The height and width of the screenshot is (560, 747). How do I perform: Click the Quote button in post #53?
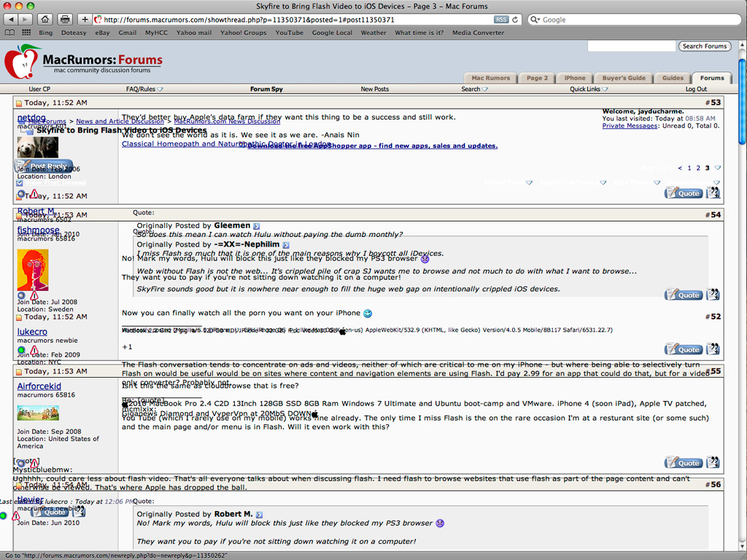point(684,192)
